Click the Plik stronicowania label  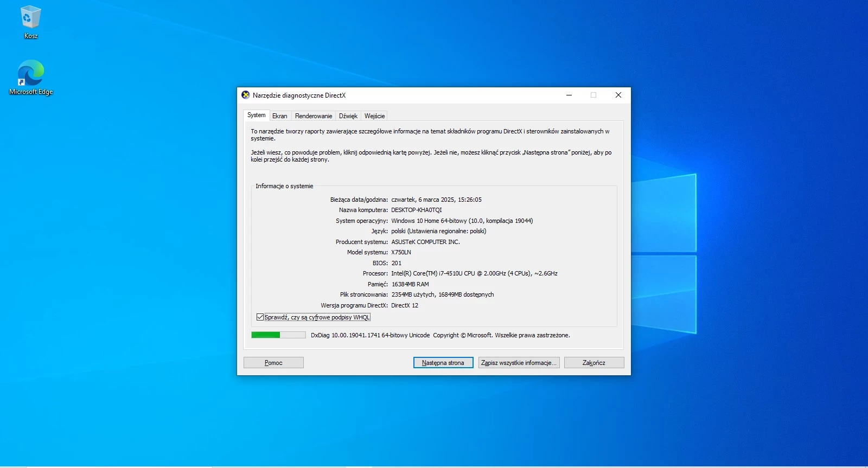(364, 294)
